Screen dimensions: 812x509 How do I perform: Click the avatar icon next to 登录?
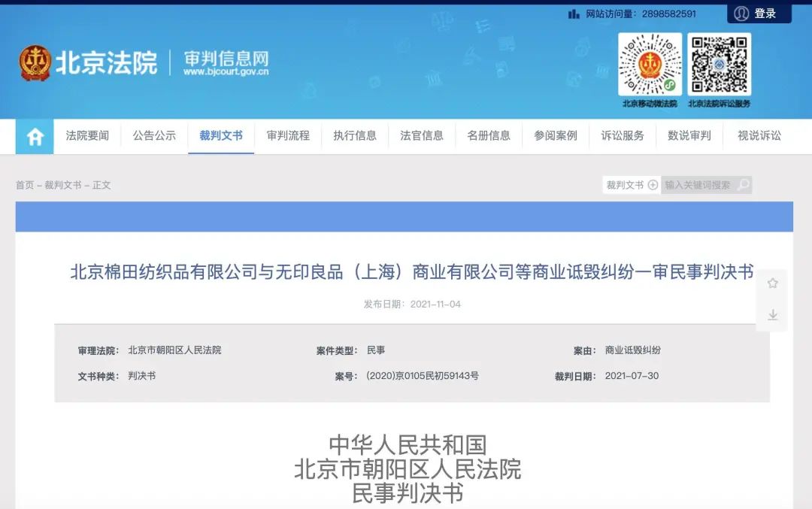741,13
